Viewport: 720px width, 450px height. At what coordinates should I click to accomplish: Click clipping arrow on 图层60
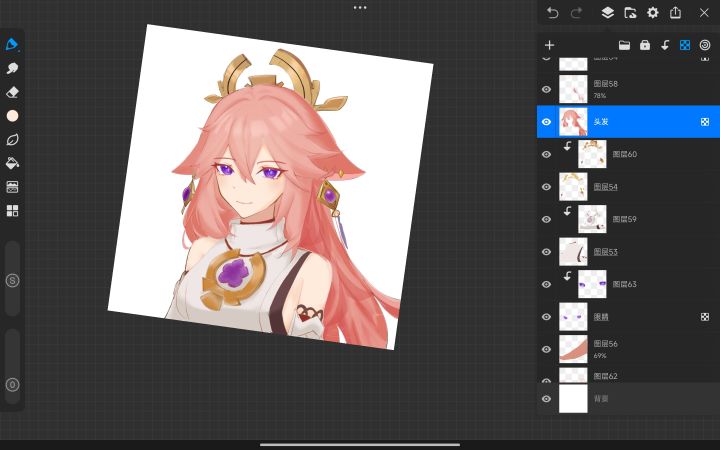click(x=568, y=146)
